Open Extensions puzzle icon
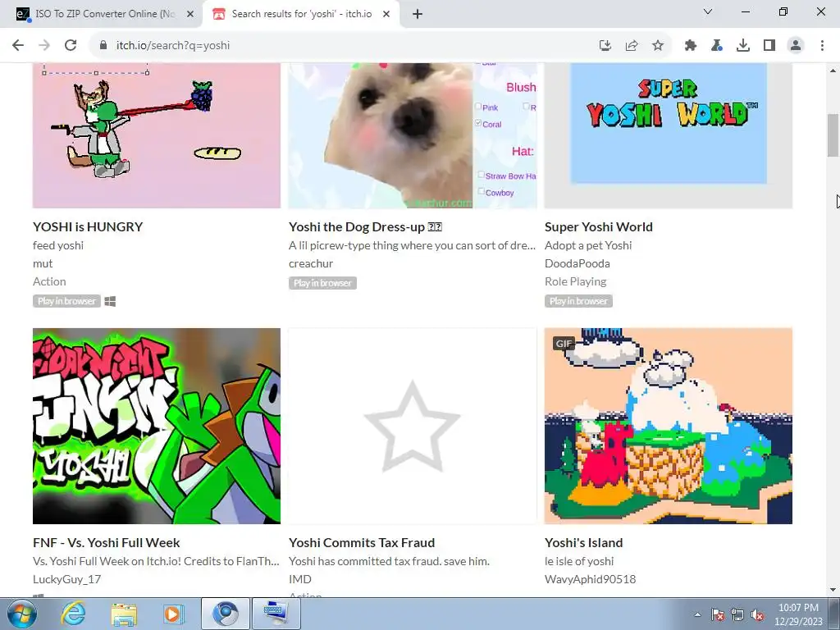Viewport: 840px width, 630px height. tap(691, 46)
